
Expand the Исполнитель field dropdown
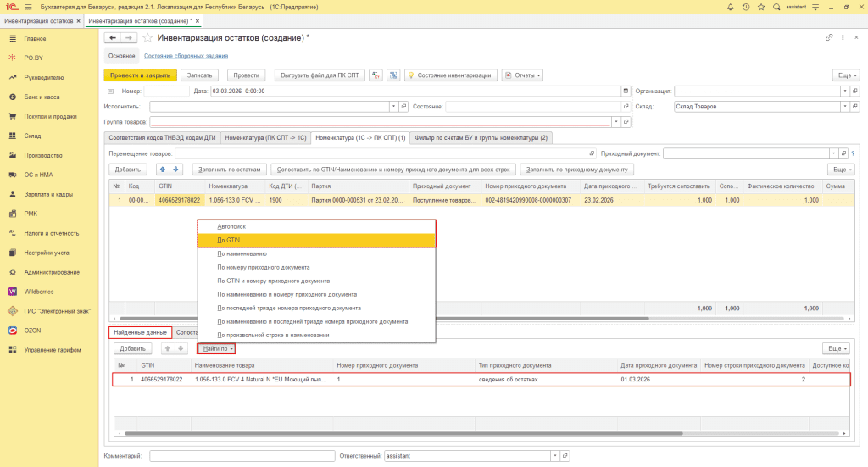tap(393, 107)
